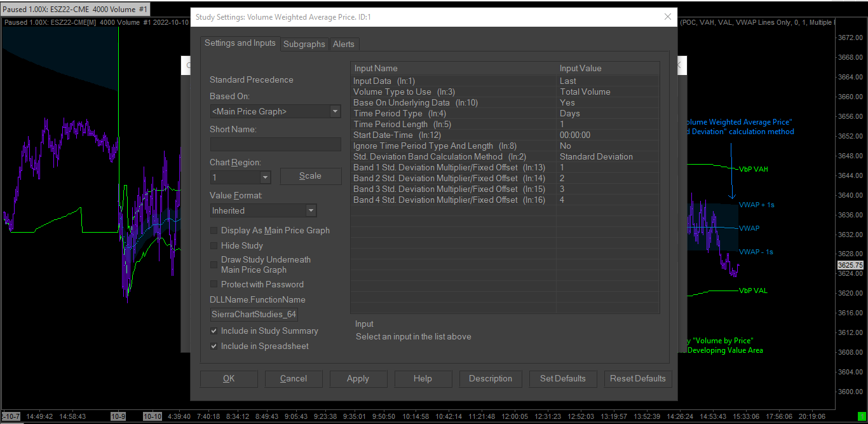Screen dimensions: 868x424
Task: Click the DLLName.FunctionName field
Action: (x=254, y=315)
